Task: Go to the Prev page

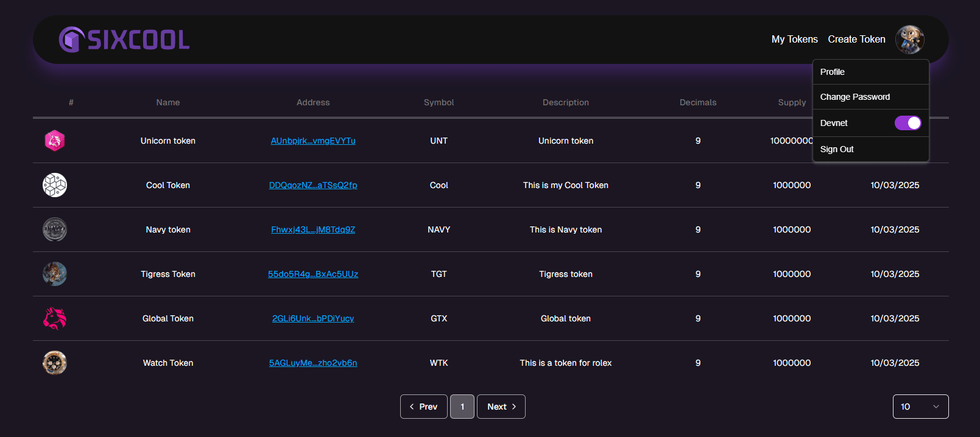Action: (423, 407)
